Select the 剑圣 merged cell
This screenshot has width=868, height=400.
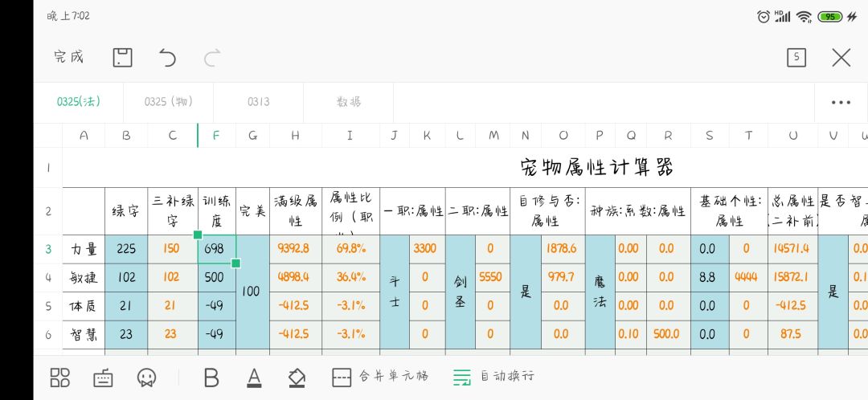460,292
